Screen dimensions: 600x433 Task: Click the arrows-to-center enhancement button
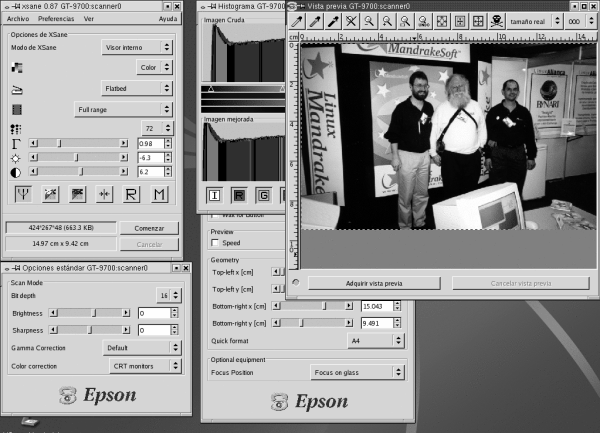[x=104, y=194]
